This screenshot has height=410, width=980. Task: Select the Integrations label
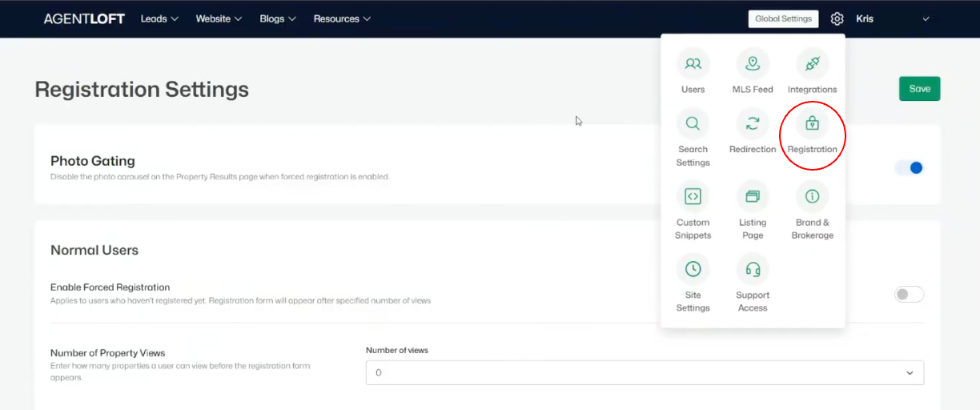coord(812,90)
